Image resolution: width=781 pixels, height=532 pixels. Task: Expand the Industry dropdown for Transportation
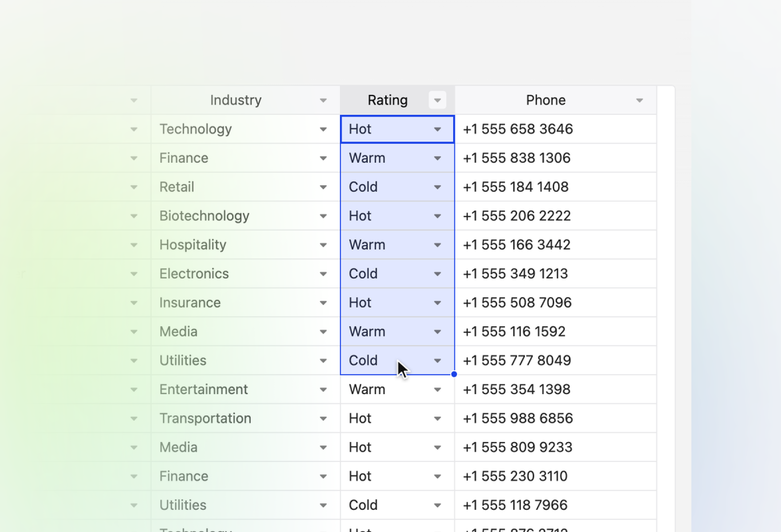(x=323, y=419)
